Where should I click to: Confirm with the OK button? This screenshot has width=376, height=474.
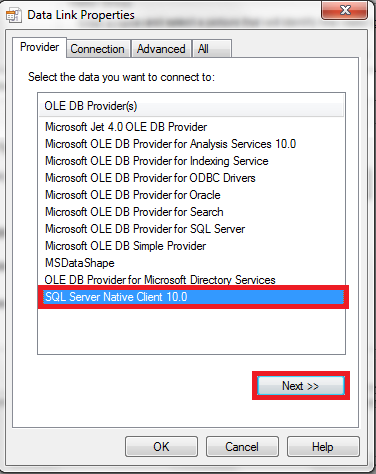pyautogui.click(x=161, y=447)
